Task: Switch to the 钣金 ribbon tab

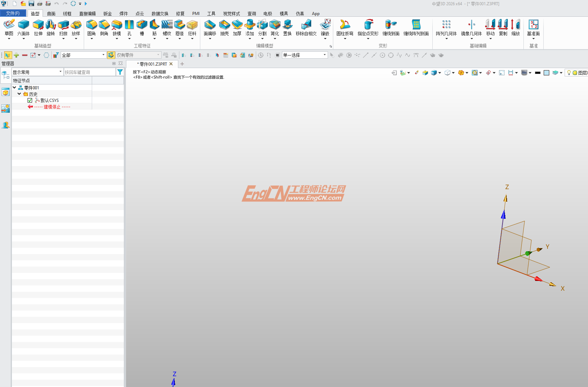Action: coord(107,14)
